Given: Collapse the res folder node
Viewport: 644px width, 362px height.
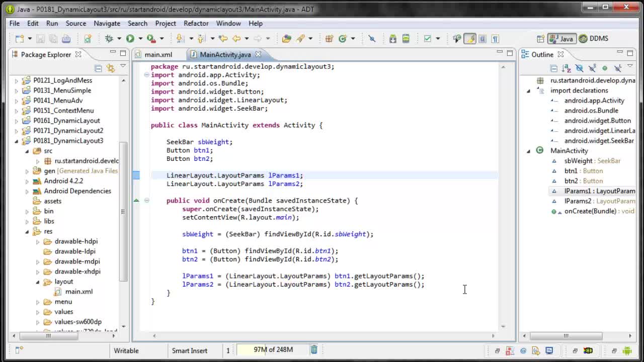Looking at the screenshot, I should pyautogui.click(x=27, y=231).
